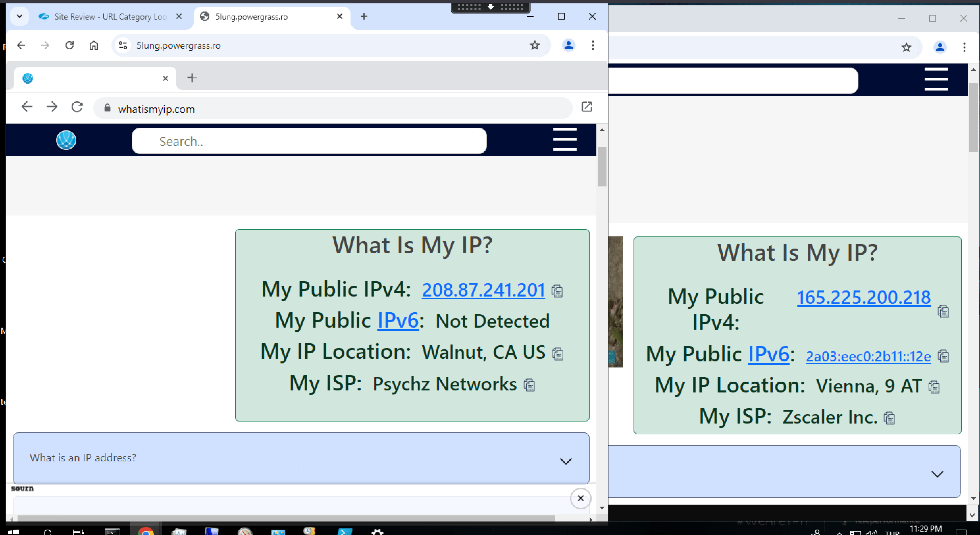The height and width of the screenshot is (535, 980).
Task: Open the 208.87.241.201 IP link
Action: click(x=483, y=290)
